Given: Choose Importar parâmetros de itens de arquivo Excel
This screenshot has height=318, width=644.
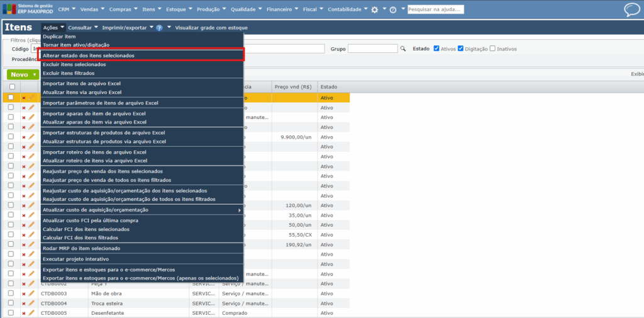Looking at the screenshot, I should [x=142, y=103].
